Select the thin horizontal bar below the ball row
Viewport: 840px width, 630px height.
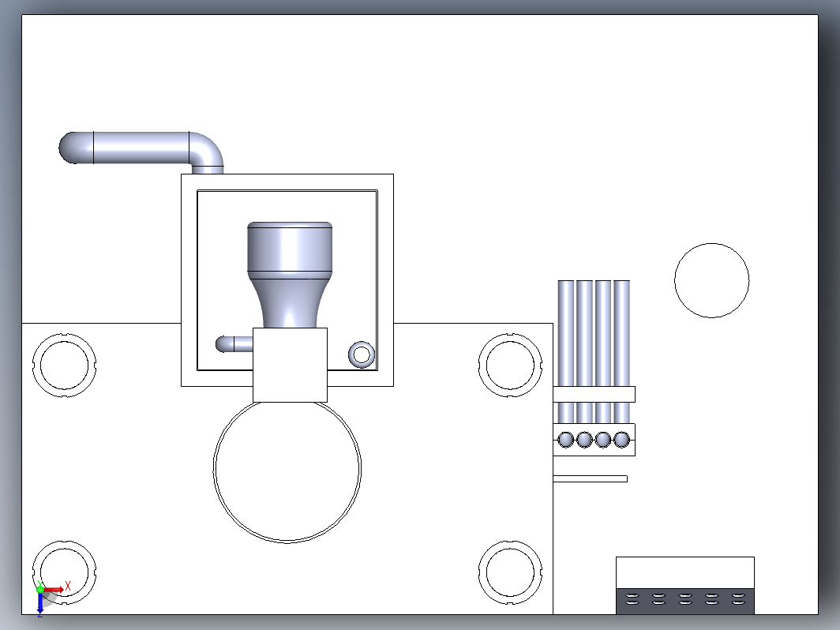pos(590,479)
